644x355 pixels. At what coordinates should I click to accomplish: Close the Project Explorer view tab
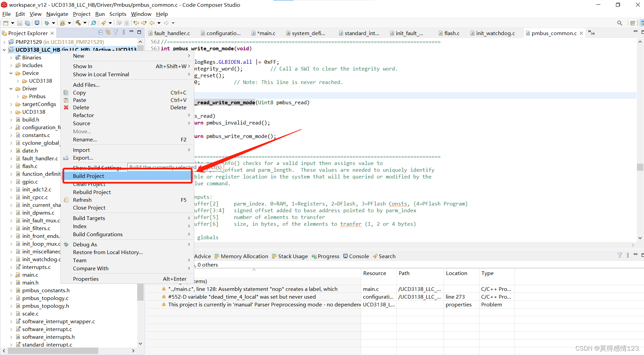click(52, 33)
